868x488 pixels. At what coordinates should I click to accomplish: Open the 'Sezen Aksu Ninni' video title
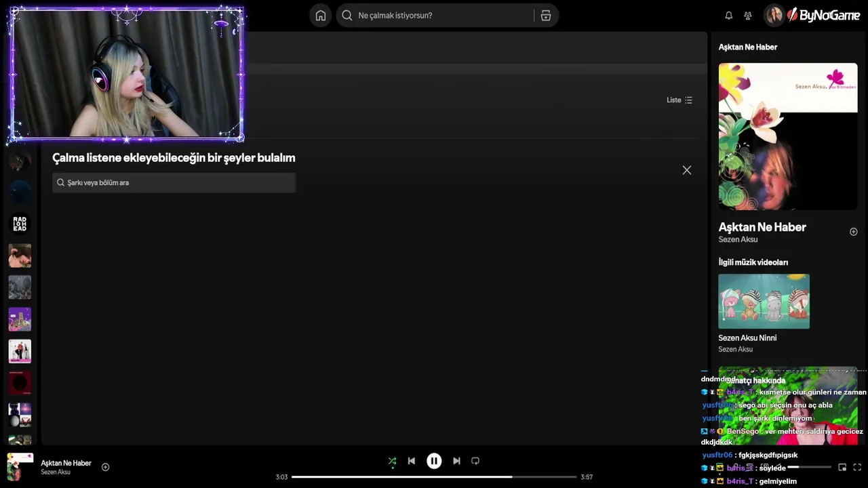747,338
